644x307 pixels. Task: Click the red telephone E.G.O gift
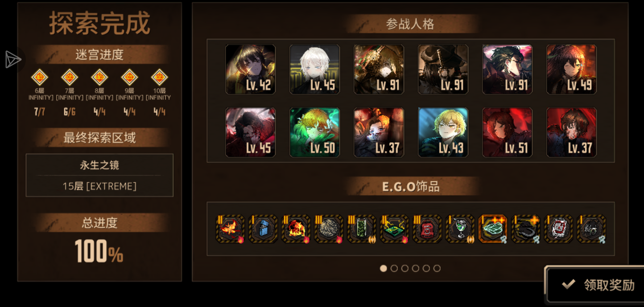[x=427, y=229]
